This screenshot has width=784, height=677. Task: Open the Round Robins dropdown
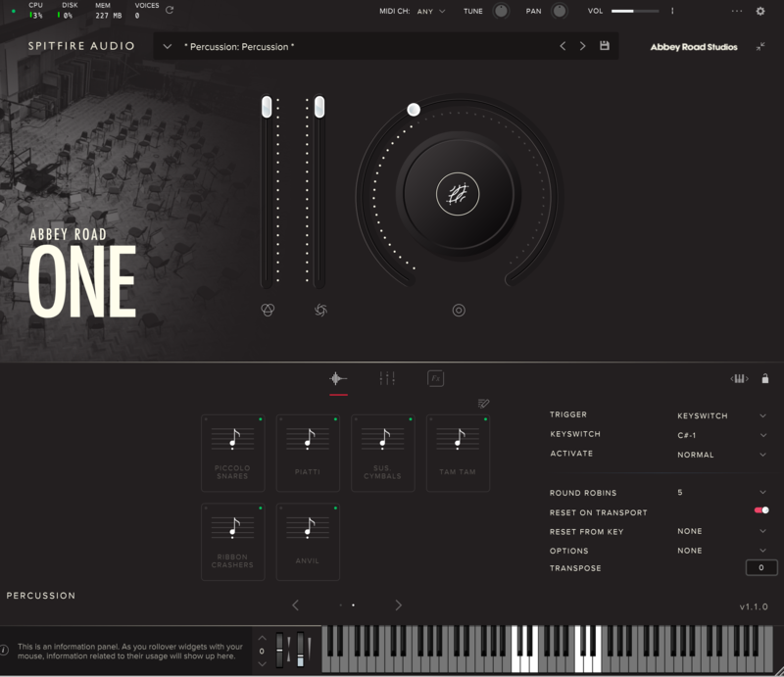(721, 493)
